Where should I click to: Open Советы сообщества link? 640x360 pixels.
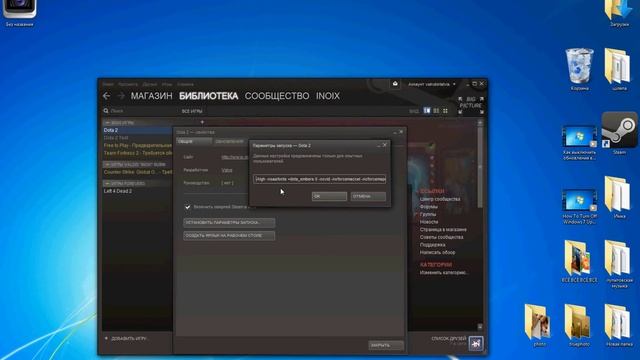(442, 237)
